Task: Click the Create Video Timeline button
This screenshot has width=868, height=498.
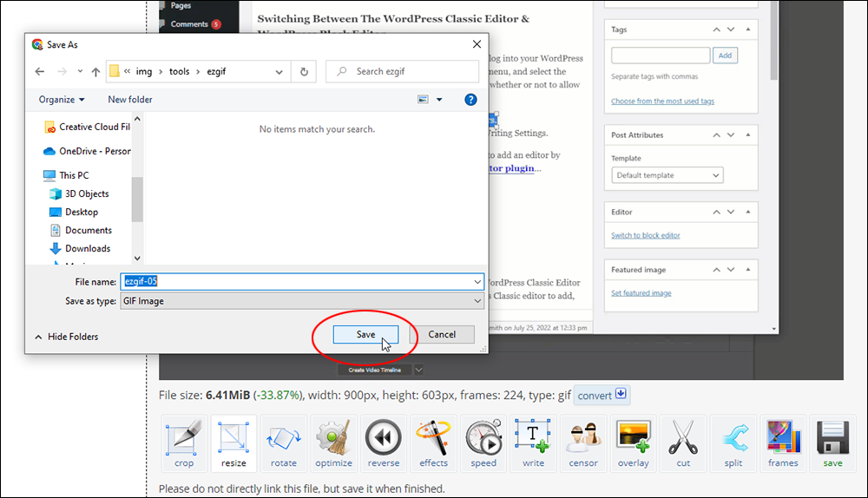Action: (x=375, y=370)
